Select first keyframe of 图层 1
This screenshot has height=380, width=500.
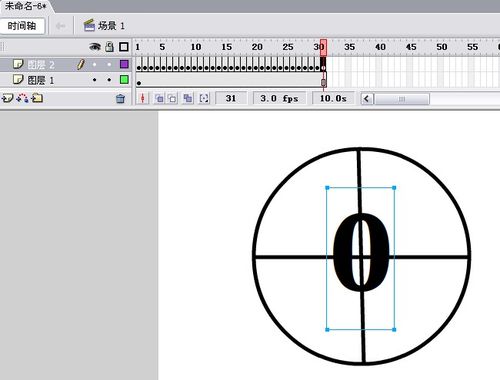(x=139, y=80)
